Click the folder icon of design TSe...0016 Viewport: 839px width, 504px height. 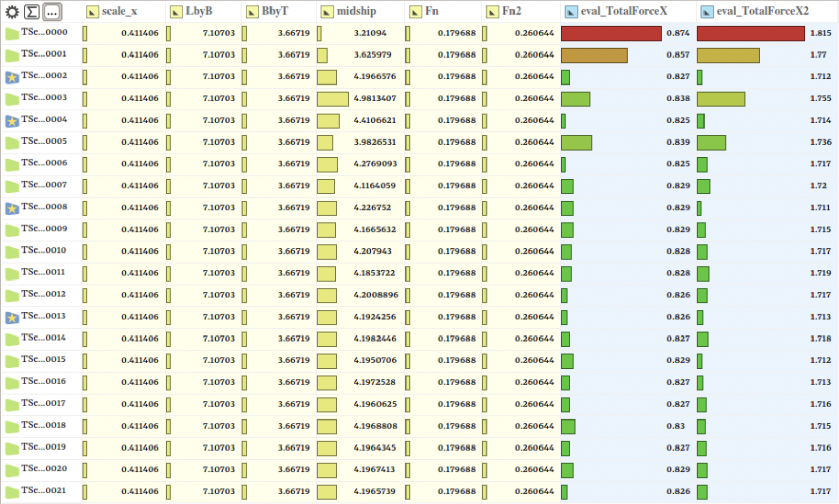coord(12,383)
